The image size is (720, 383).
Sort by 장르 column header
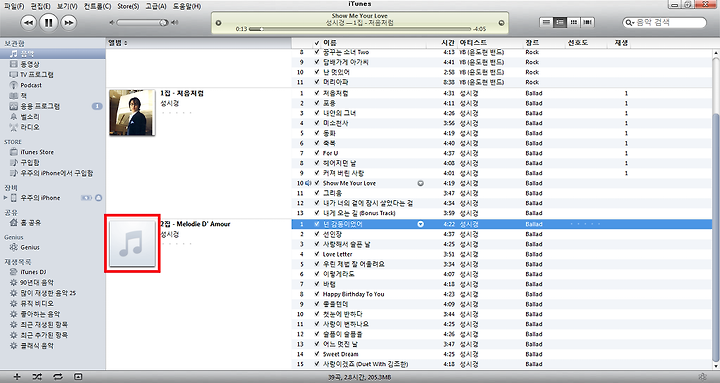coord(544,43)
